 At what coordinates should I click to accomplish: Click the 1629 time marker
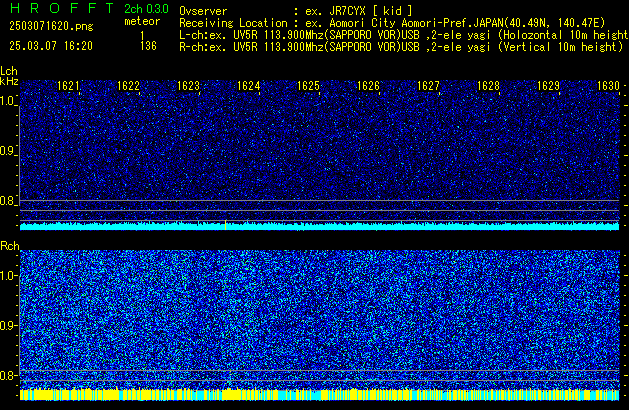point(548,86)
